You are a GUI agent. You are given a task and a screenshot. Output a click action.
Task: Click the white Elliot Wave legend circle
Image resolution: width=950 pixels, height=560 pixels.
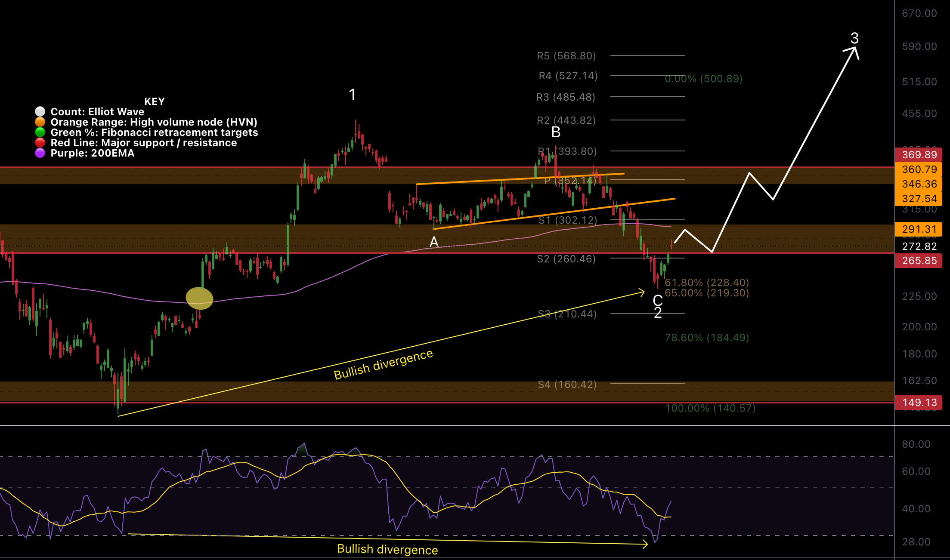40,112
